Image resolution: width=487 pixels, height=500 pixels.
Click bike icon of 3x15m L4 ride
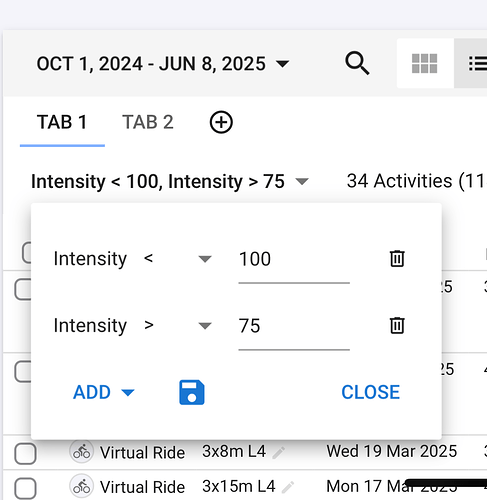point(82,486)
